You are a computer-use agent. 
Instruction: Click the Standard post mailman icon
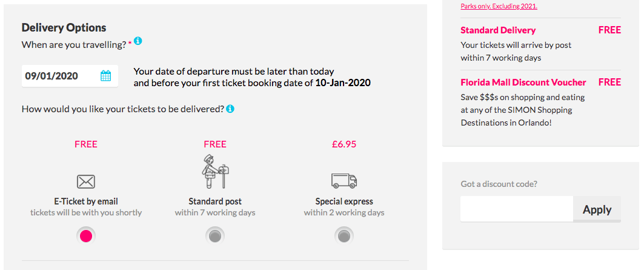click(x=215, y=172)
